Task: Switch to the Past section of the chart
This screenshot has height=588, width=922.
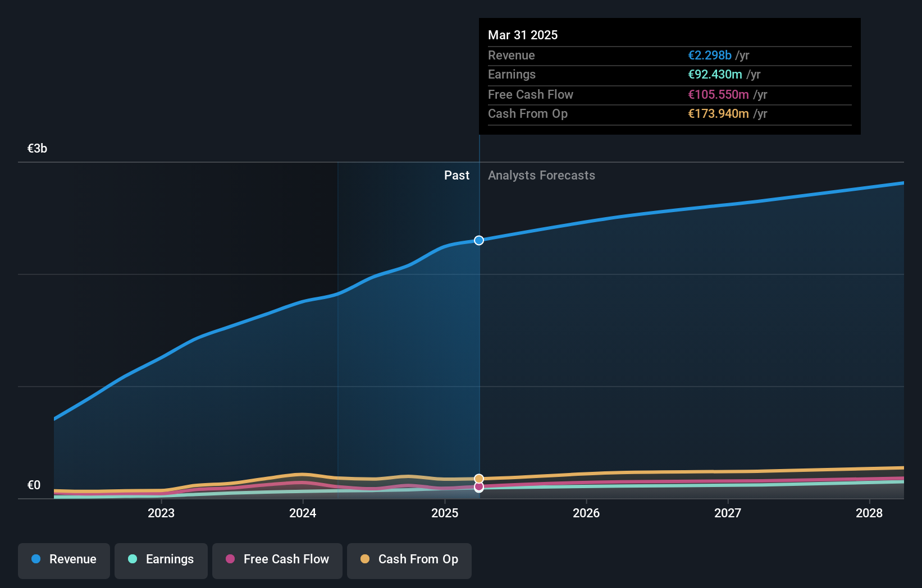Action: pos(457,175)
